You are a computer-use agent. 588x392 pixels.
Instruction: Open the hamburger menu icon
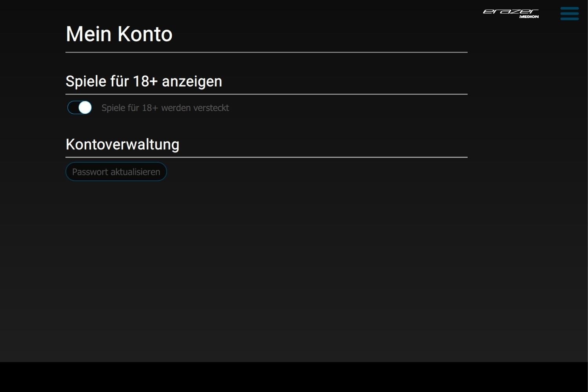(570, 13)
